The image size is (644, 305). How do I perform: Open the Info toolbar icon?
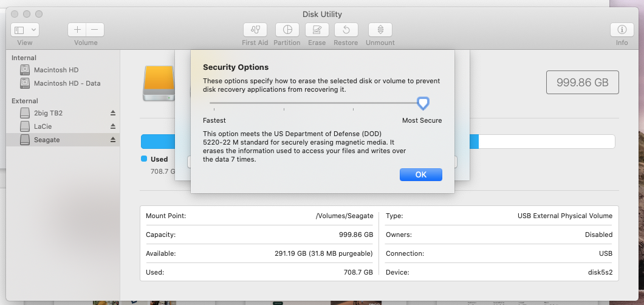point(622,30)
